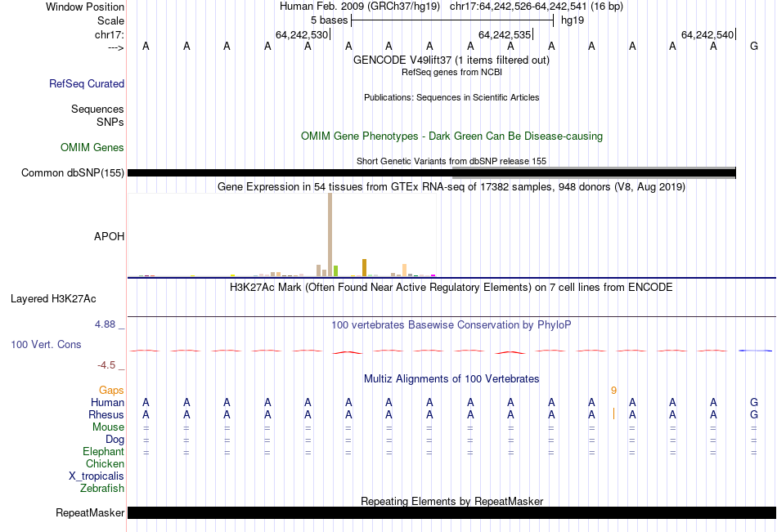777x532 pixels.
Task: Select the Chicken species row label
Action: click(105, 463)
